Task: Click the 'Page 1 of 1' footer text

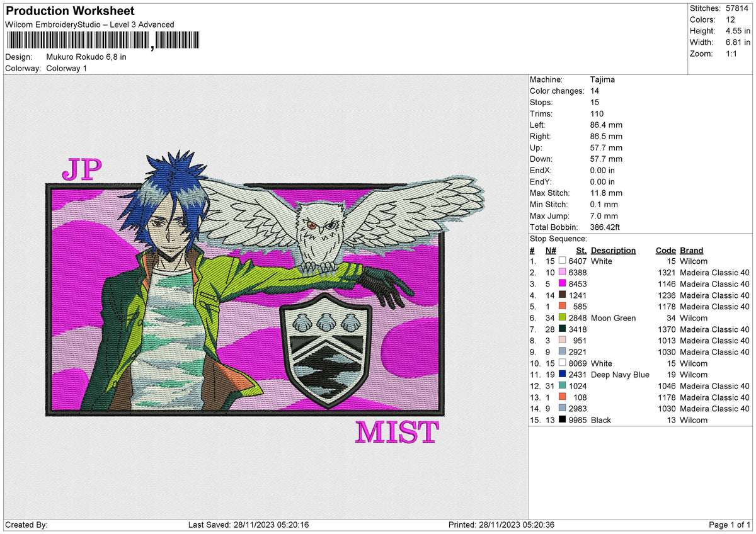Action: coord(730,525)
